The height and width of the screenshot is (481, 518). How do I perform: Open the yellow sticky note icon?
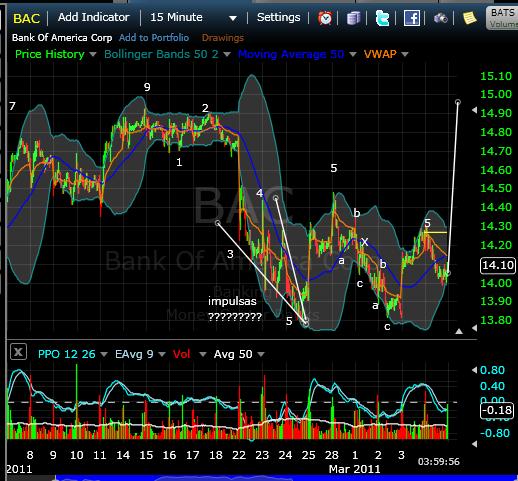coord(470,18)
